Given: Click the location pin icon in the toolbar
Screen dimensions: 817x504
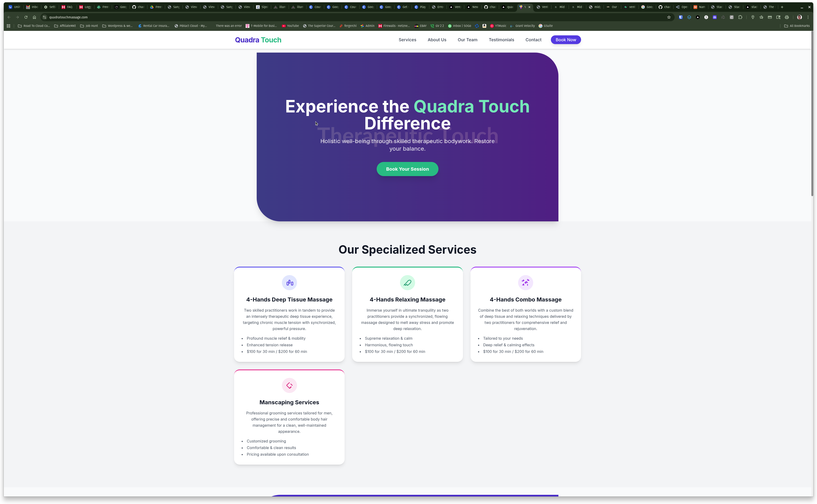Looking at the screenshot, I should 753,17.
